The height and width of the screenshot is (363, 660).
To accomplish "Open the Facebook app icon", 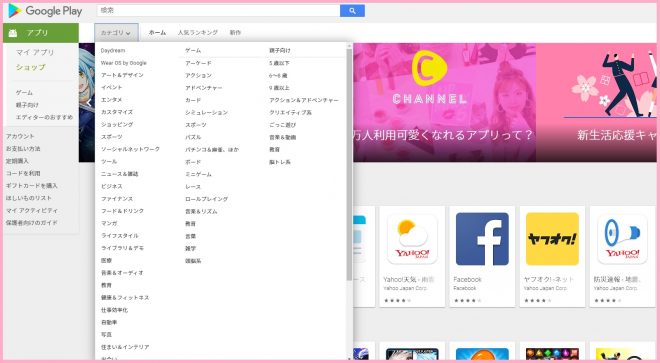I will pos(482,239).
